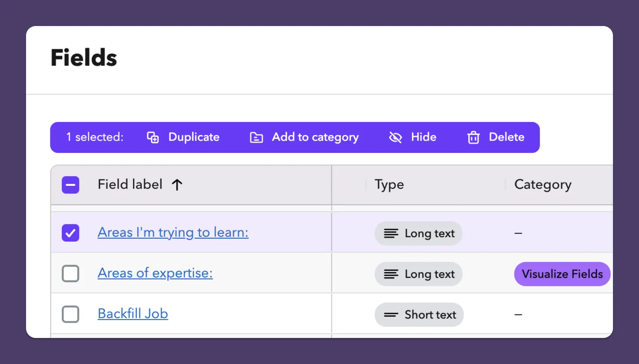The width and height of the screenshot is (639, 364).
Task: Select the Backfill Job row checkbox
Action: (x=70, y=314)
